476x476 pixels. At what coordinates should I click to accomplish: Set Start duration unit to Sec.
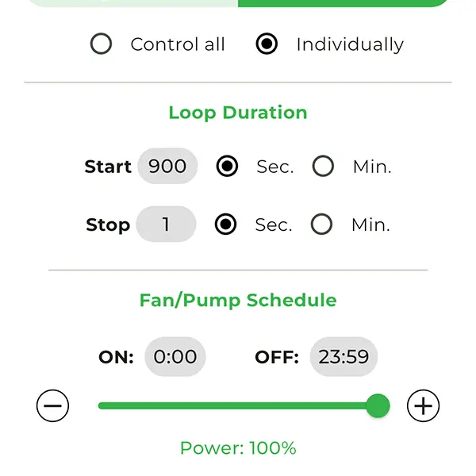click(x=228, y=167)
